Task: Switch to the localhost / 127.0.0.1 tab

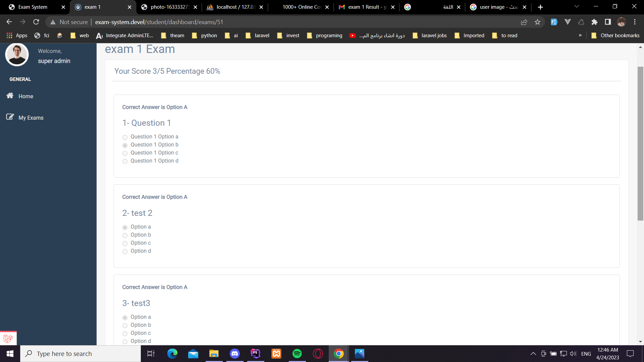Action: (235, 7)
